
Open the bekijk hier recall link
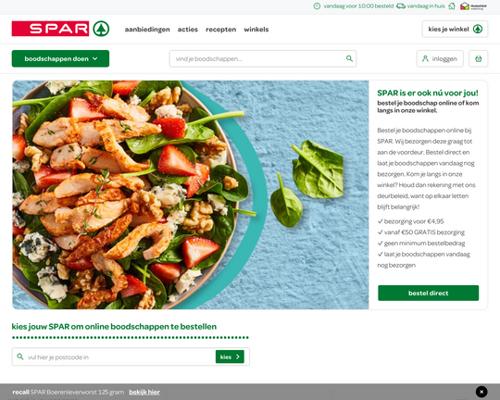[144, 392]
